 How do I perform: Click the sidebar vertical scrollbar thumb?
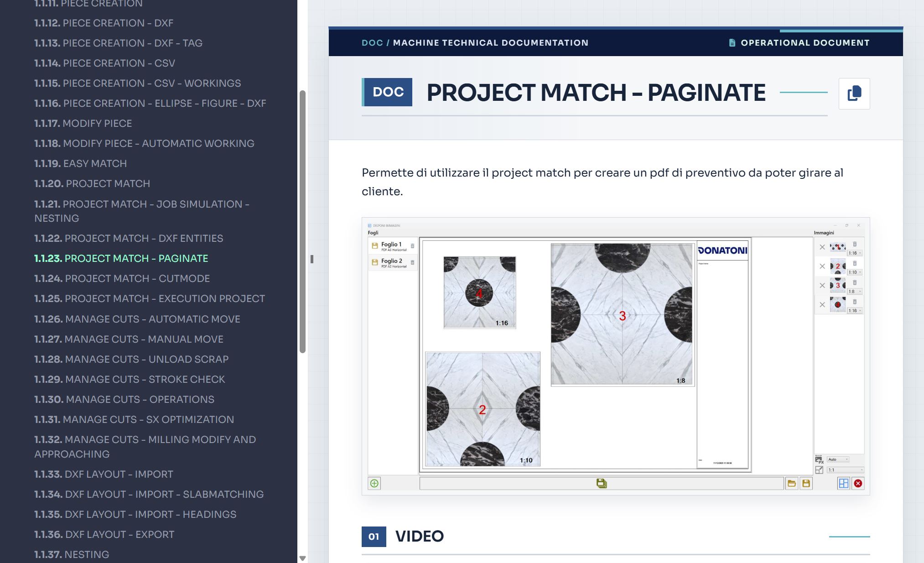click(x=302, y=222)
